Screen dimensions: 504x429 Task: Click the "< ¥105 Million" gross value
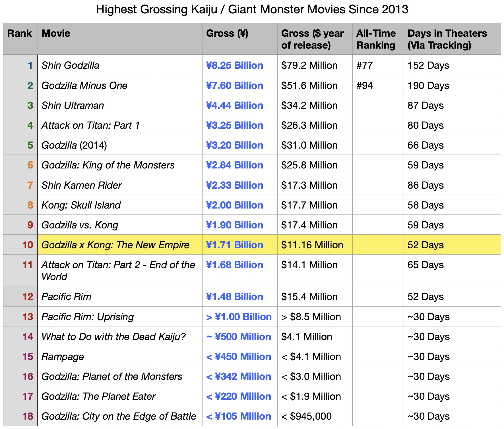pos(239,416)
